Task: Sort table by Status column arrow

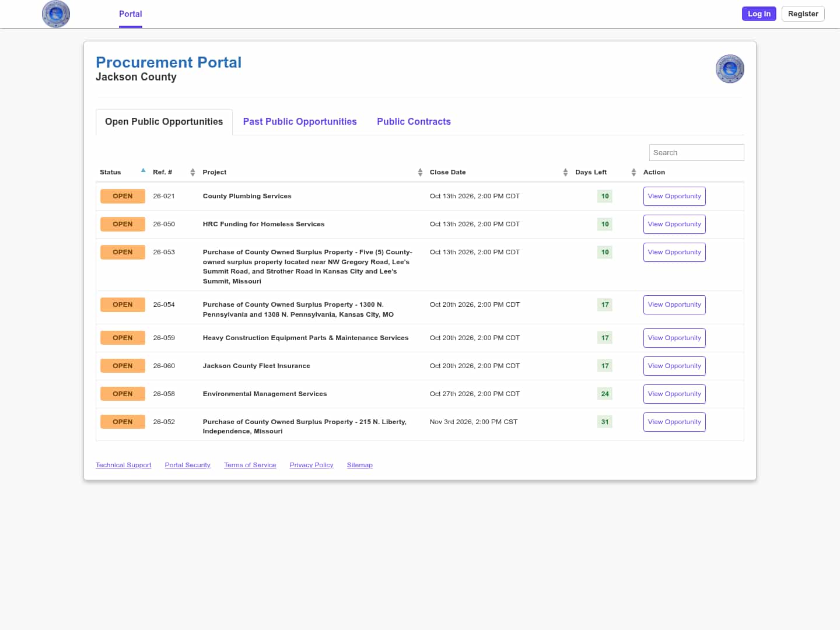Action: pos(143,171)
